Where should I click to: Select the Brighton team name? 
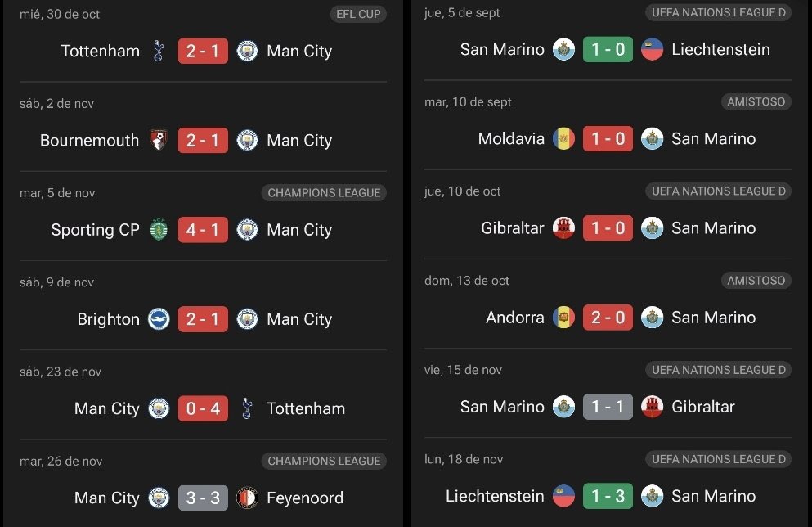coord(108,319)
